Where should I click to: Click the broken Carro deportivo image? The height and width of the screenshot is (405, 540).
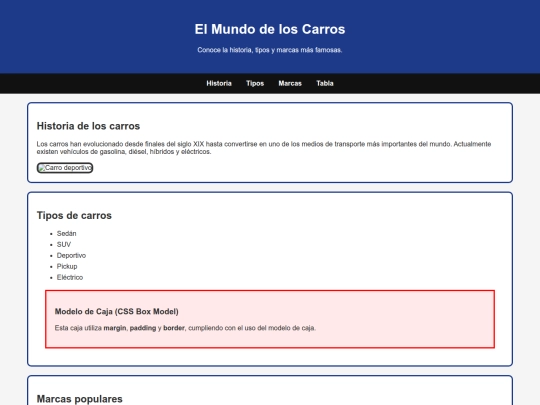(65, 168)
